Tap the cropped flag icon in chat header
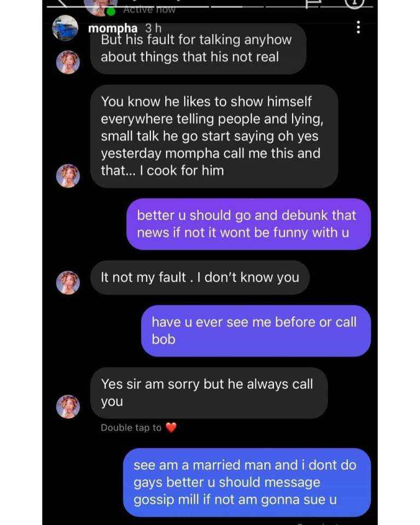This screenshot has width=420, height=525. click(x=313, y=4)
